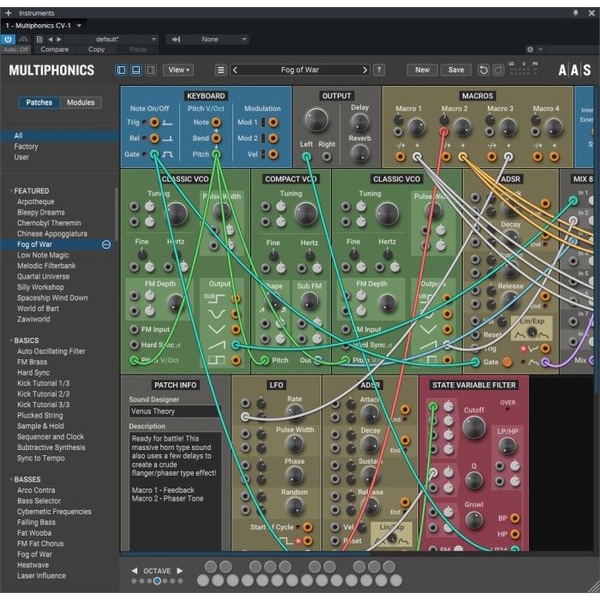Open the patch list hamburger menu
Screen dimensions: 600x600
[x=221, y=70]
